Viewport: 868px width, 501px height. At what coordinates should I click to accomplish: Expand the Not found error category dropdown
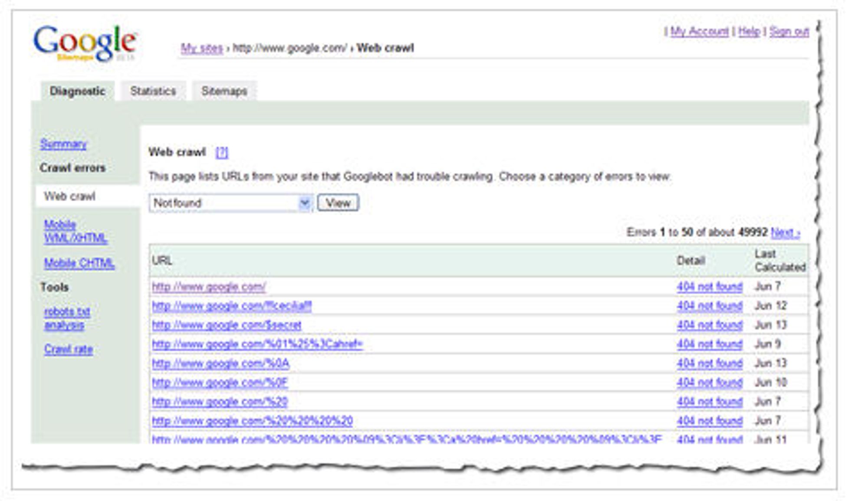click(x=230, y=203)
